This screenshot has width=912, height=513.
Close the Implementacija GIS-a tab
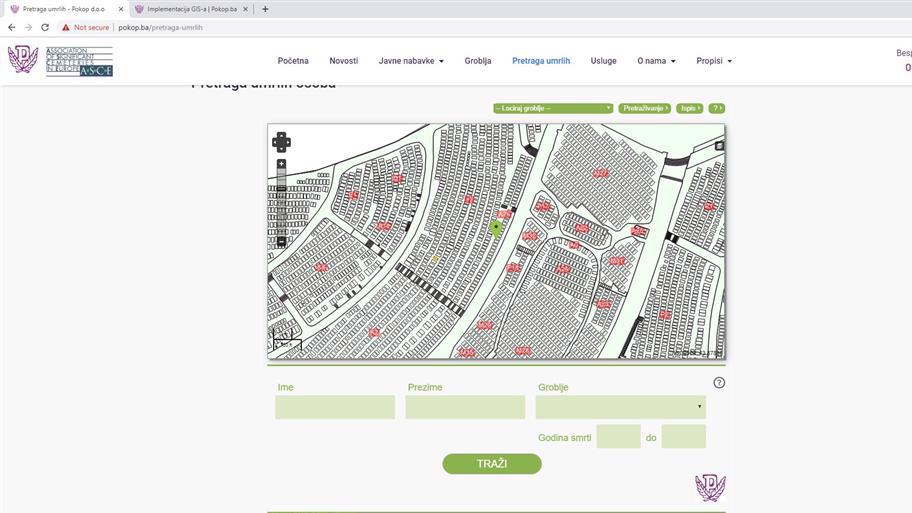(245, 9)
